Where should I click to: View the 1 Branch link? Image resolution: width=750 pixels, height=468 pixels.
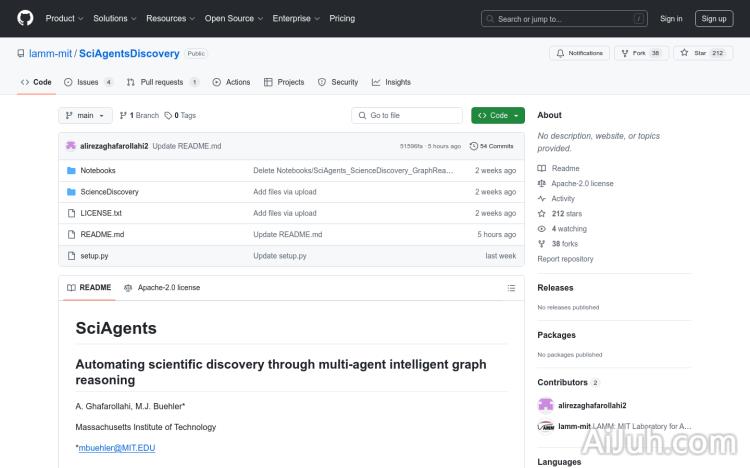coord(139,115)
